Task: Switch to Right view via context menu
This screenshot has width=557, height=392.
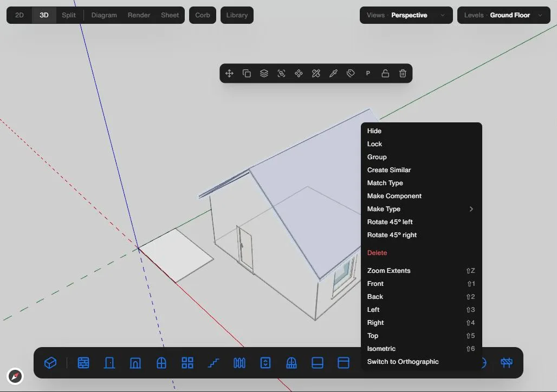Action: (x=422, y=323)
